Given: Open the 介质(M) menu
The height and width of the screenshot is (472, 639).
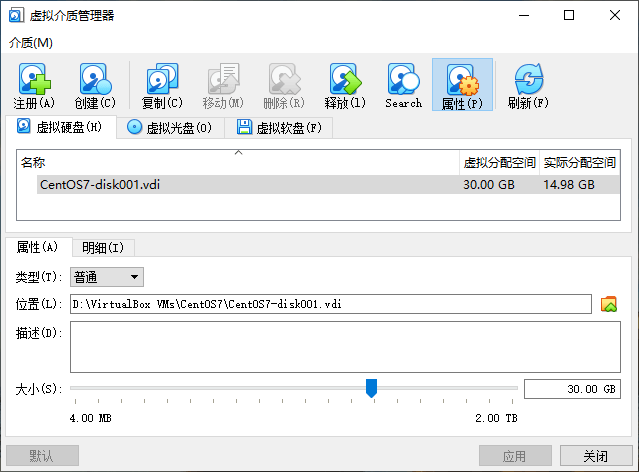Looking at the screenshot, I should click(x=31, y=43).
